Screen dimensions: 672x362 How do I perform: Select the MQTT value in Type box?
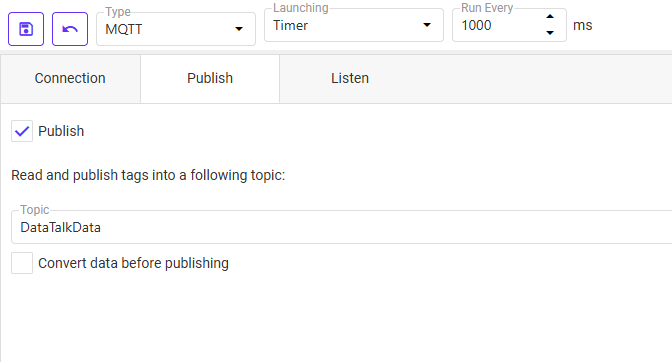pos(124,29)
